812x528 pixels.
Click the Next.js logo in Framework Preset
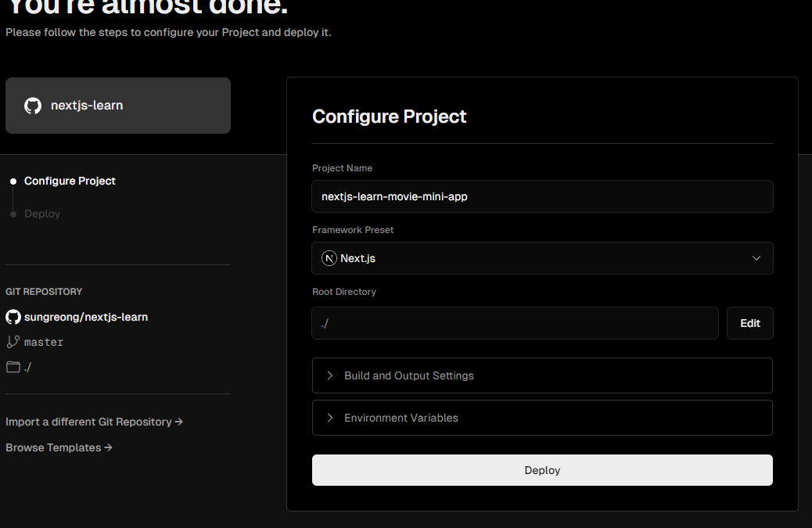coord(329,258)
